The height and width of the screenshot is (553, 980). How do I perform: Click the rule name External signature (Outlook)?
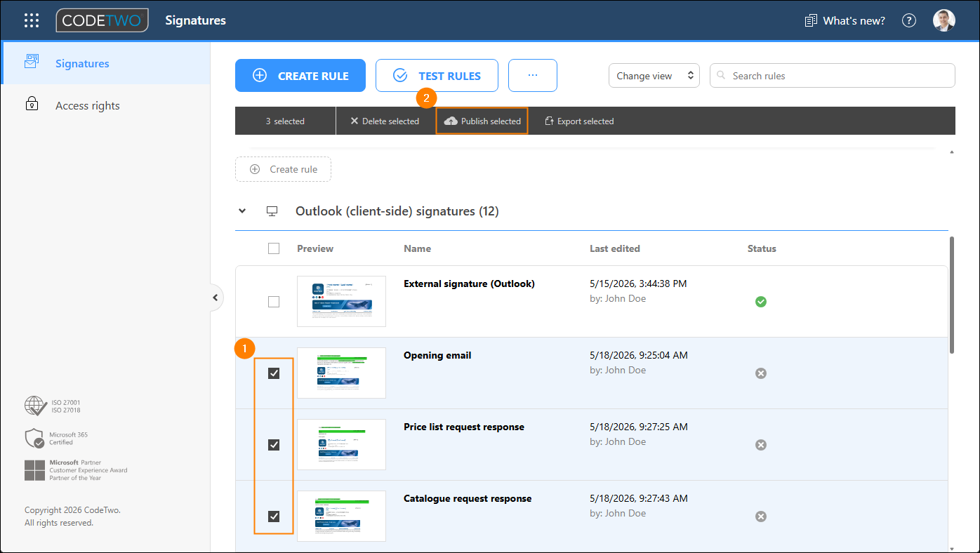(x=469, y=284)
